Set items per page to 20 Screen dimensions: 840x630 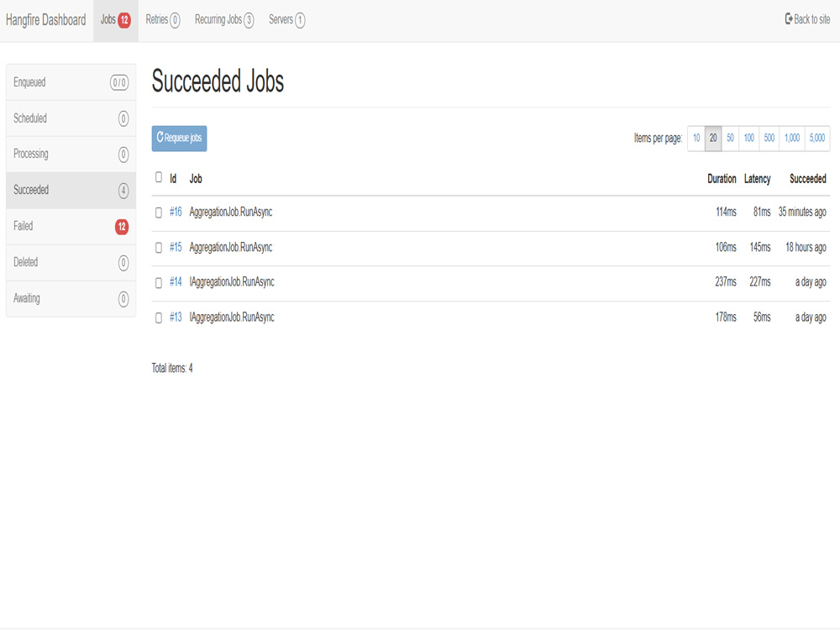(x=713, y=139)
